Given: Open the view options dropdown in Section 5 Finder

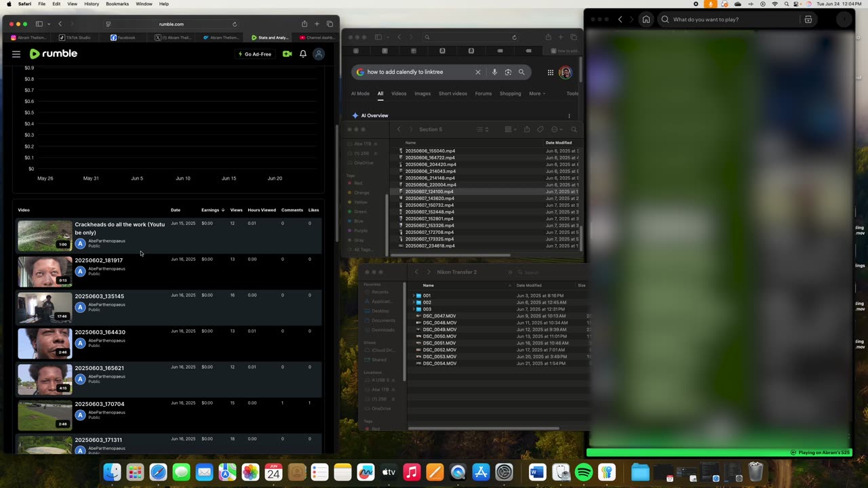Looking at the screenshot, I should point(482,129).
